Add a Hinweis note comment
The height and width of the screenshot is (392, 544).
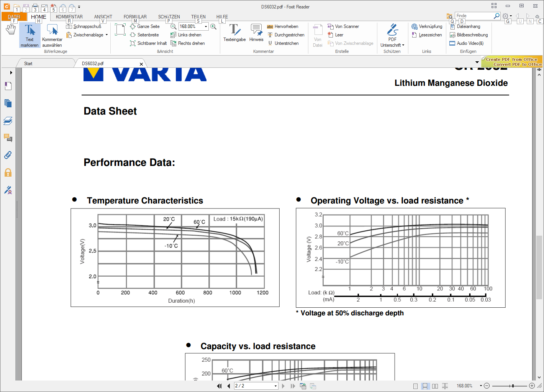pyautogui.click(x=256, y=33)
